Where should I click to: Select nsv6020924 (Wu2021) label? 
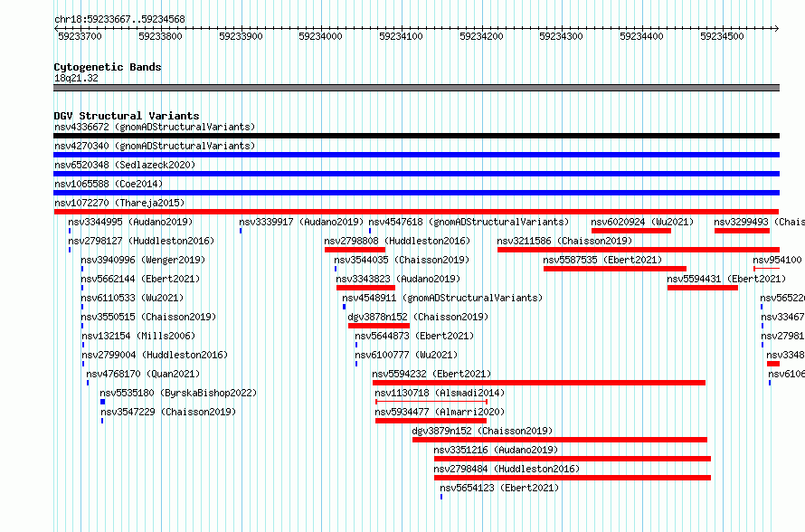(x=642, y=222)
